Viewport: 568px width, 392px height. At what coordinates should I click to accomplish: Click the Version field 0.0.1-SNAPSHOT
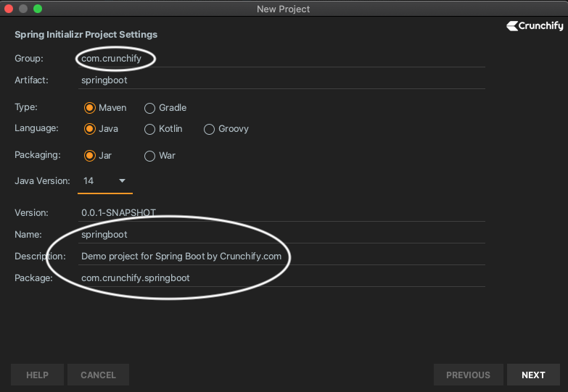point(281,213)
